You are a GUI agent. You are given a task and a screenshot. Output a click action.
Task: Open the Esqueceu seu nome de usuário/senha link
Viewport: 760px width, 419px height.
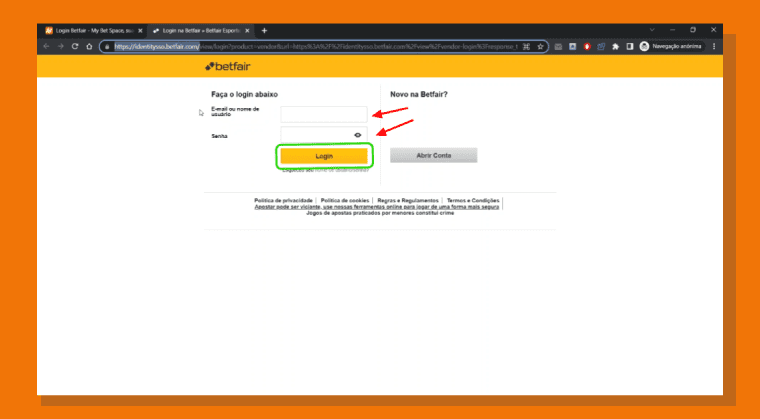[x=326, y=170]
